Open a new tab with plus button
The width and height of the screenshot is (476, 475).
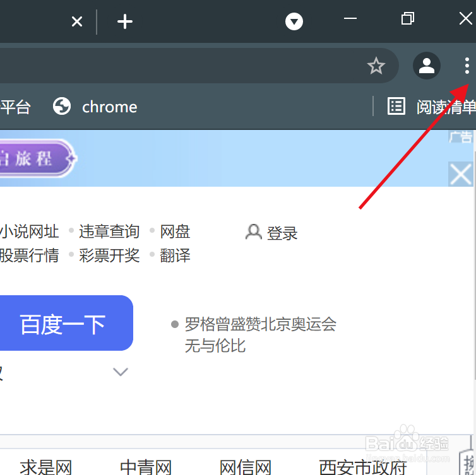coord(125,21)
